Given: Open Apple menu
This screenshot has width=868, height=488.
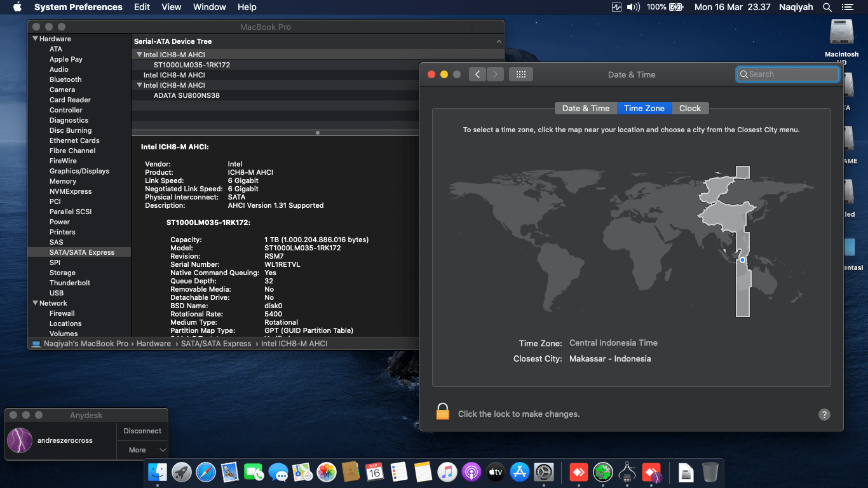Looking at the screenshot, I should [x=17, y=7].
